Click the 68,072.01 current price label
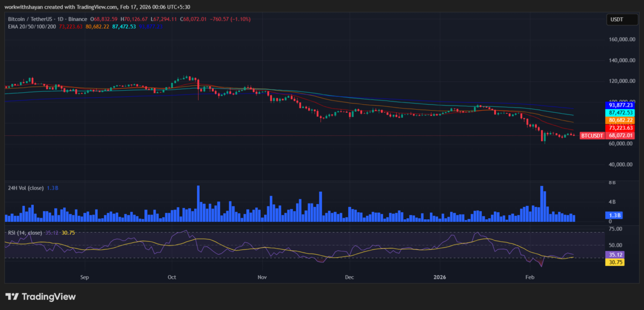644x310 pixels. [x=620, y=136]
